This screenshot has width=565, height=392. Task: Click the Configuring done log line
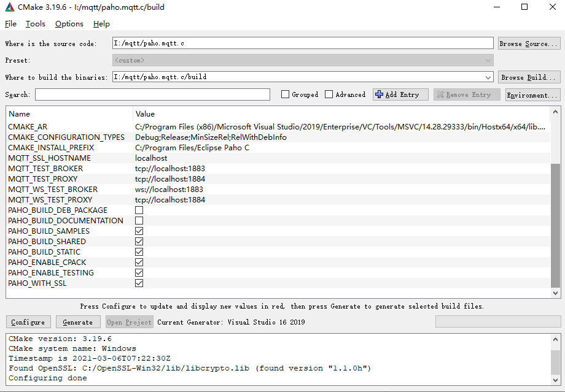[x=47, y=378]
